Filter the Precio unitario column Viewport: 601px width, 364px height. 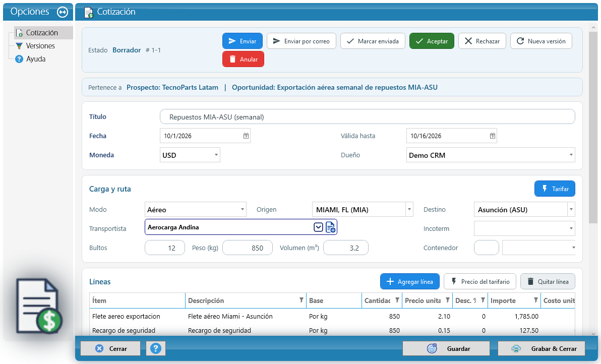(x=447, y=300)
